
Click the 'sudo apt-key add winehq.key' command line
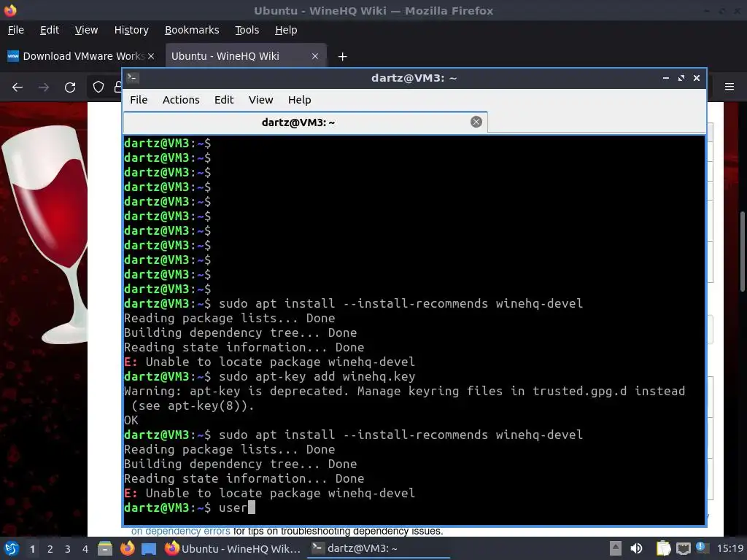(270, 377)
